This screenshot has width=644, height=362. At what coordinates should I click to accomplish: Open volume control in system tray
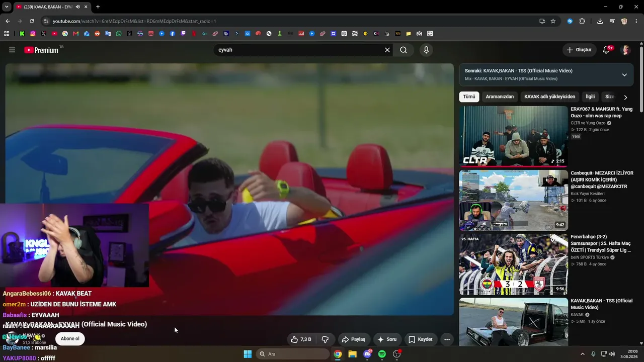tap(612, 354)
